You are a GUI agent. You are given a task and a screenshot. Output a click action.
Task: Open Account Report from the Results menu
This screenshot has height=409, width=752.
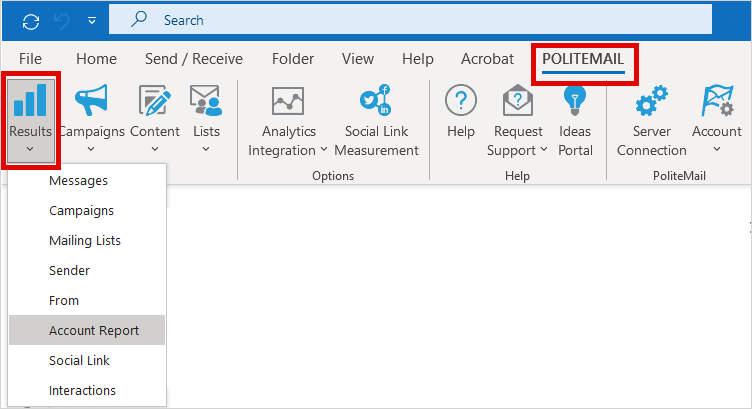(x=87, y=330)
